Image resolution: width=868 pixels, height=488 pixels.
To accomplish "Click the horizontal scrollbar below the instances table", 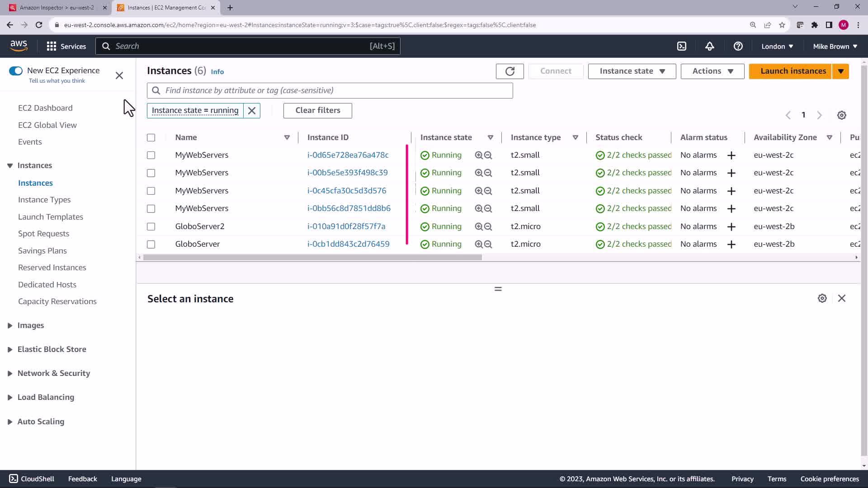I will [312, 258].
